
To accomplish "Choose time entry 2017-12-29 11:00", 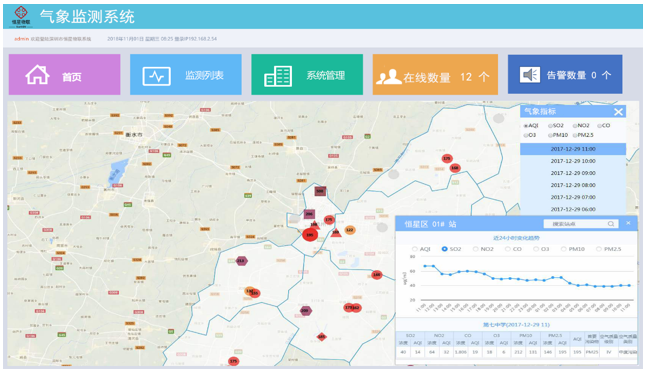I will coord(573,149).
